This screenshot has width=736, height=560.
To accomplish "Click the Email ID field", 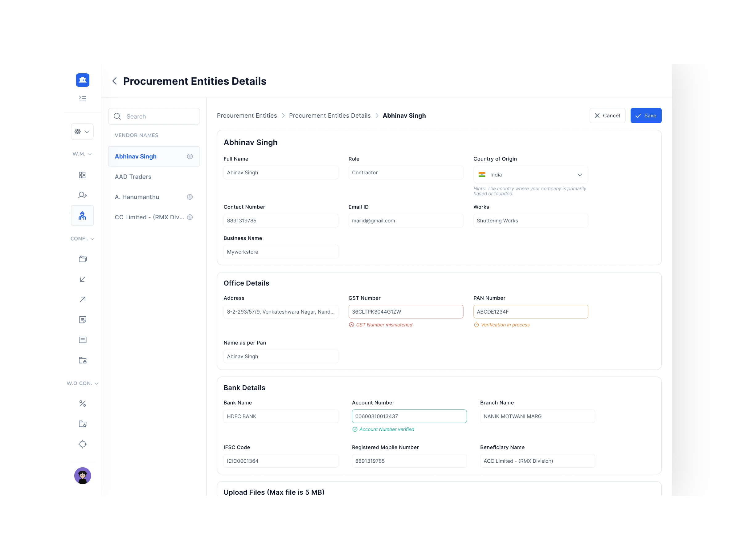I will (406, 221).
